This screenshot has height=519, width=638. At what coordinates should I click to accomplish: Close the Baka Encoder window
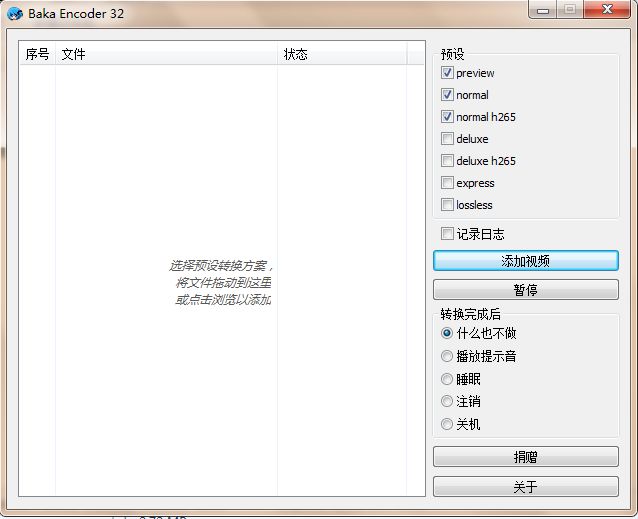pyautogui.click(x=607, y=9)
